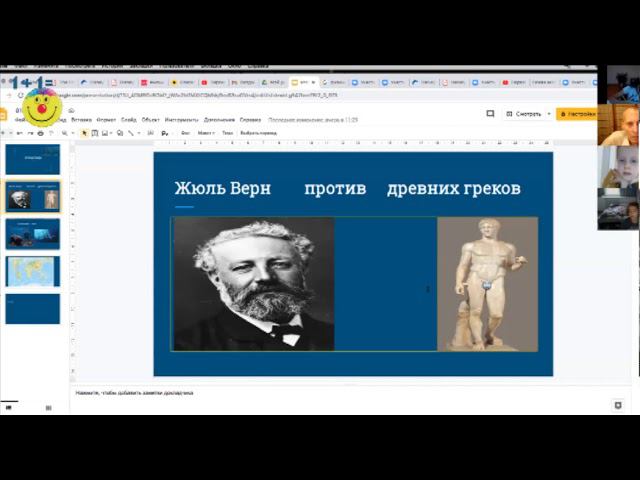Open the Макет (Layout) dropdown
The width and height of the screenshot is (640, 480).
206,133
